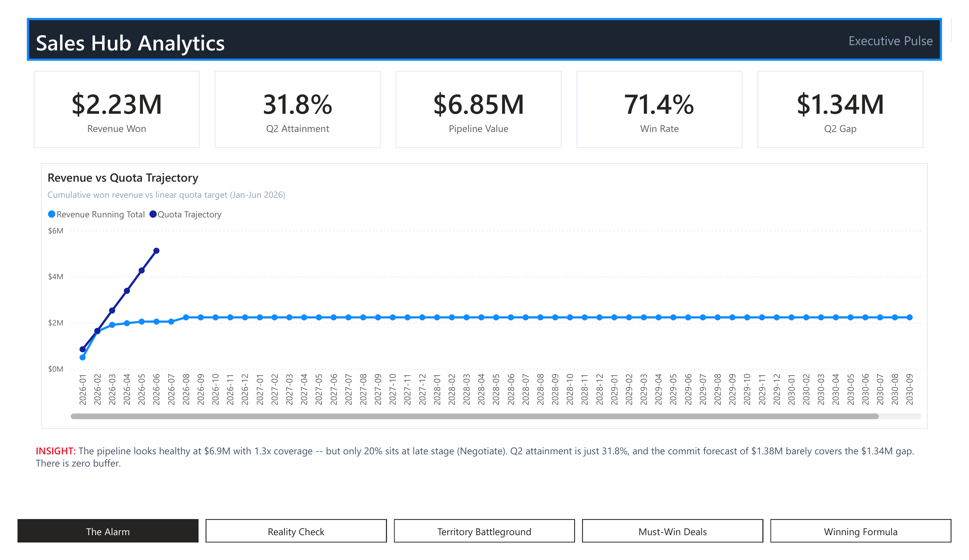This screenshot has height=560, width=969.
Task: Select the Win Rate 71.4% card
Action: click(659, 109)
